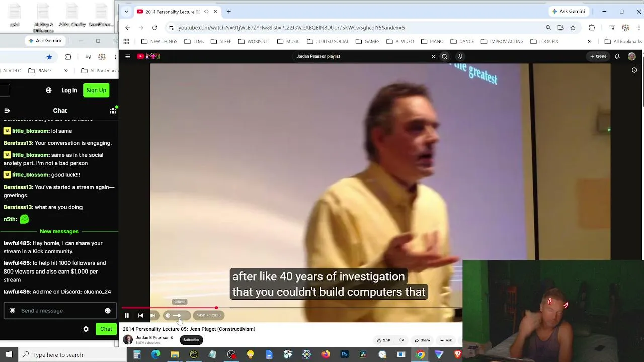The height and width of the screenshot is (362, 644).
Task: Clear the YouTube search box text
Action: coord(433,56)
